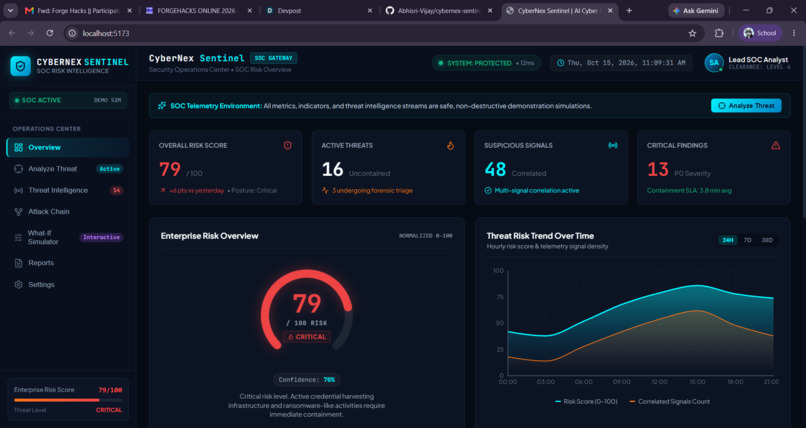The height and width of the screenshot is (428, 806).
Task: Click the Risk Score (0-100) legend entry
Action: (586, 402)
